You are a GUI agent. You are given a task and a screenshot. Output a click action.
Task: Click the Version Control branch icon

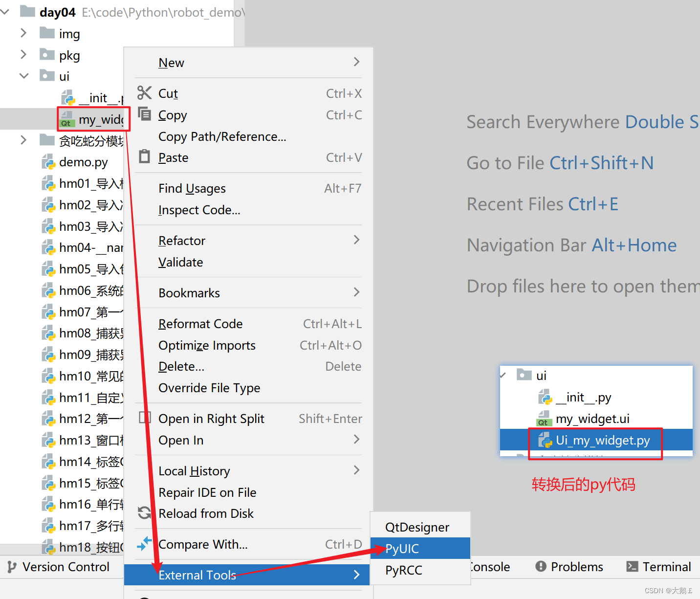click(12, 567)
